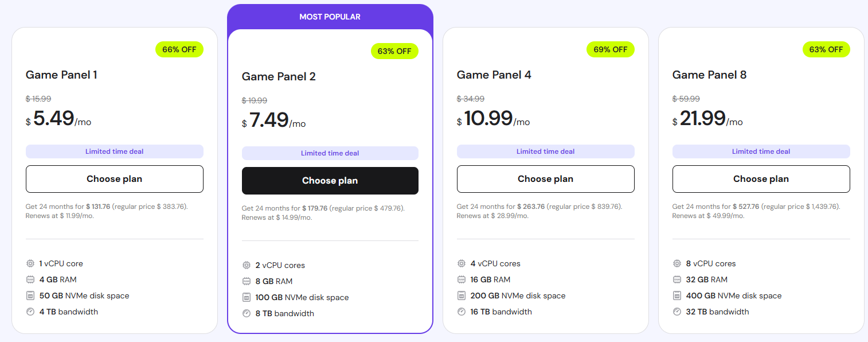Click the vCPU core icon in Game Panel 1
The height and width of the screenshot is (342, 868).
(30, 263)
